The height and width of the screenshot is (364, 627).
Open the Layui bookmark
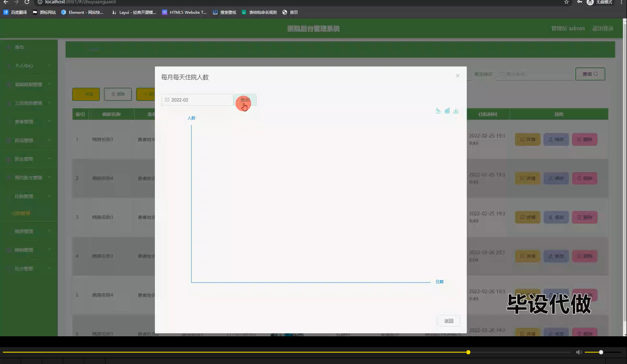[x=134, y=12]
